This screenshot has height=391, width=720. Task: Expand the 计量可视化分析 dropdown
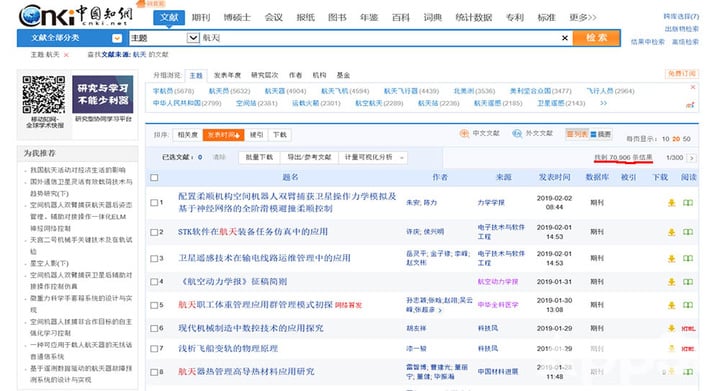(x=402, y=158)
